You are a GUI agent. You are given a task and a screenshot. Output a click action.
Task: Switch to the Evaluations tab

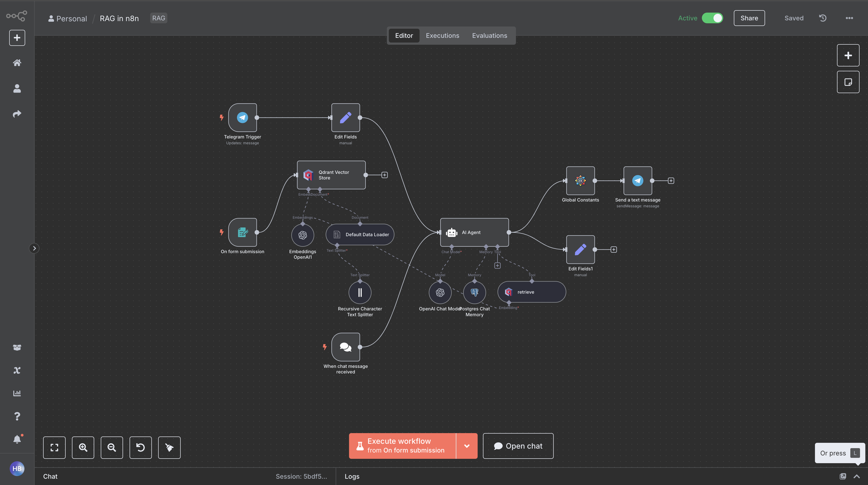[x=489, y=35]
